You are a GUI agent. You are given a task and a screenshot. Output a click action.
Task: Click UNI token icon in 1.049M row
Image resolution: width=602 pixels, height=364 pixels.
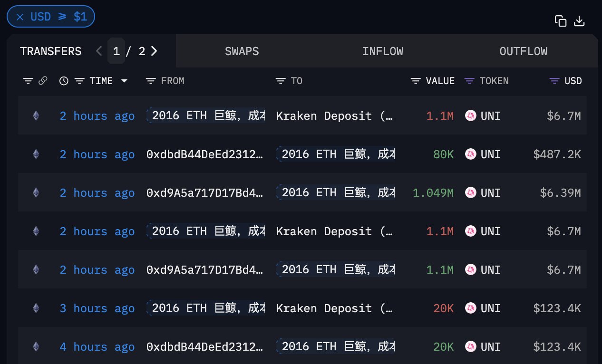pos(470,192)
